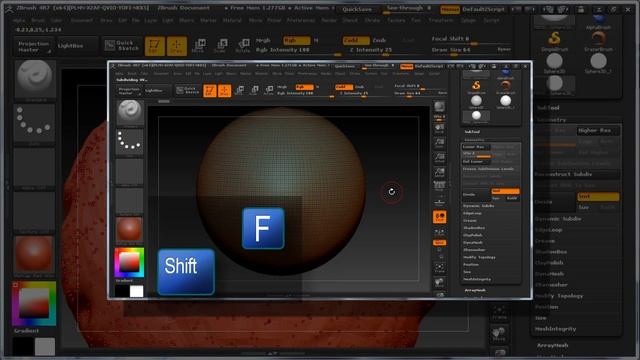Screen dimensions: 640x360
Task: Expand Modify Topology in the front window
Action: pos(479,257)
